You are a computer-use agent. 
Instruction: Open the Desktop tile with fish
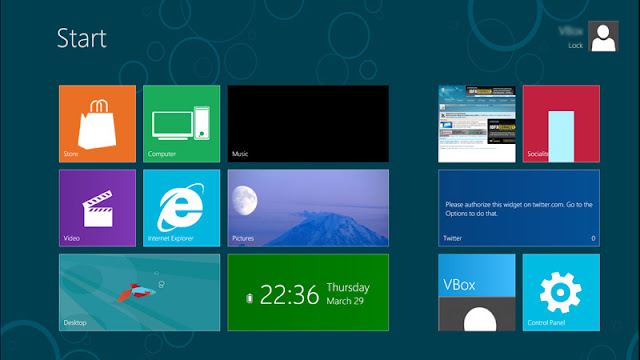pyautogui.click(x=140, y=292)
